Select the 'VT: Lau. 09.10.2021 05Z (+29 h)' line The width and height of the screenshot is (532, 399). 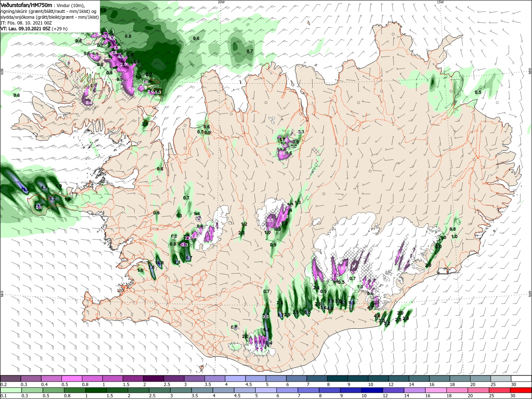[34, 29]
